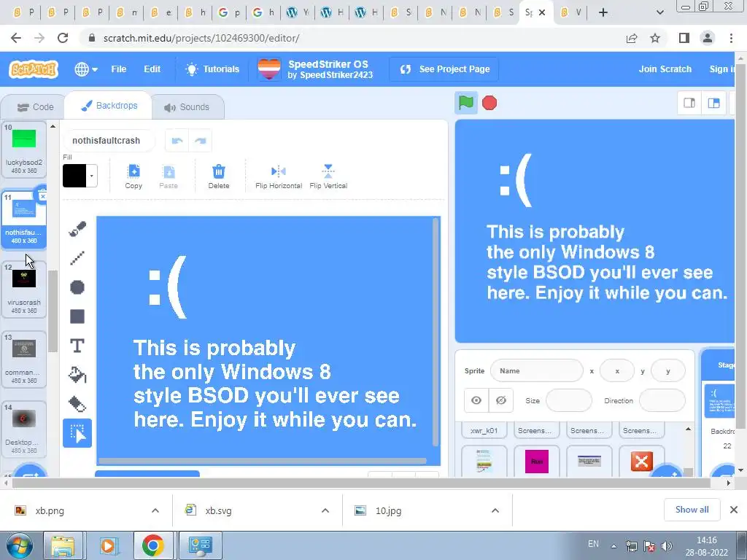This screenshot has height=560, width=747.
Task: Show sprite with eye button
Action: coord(476,400)
